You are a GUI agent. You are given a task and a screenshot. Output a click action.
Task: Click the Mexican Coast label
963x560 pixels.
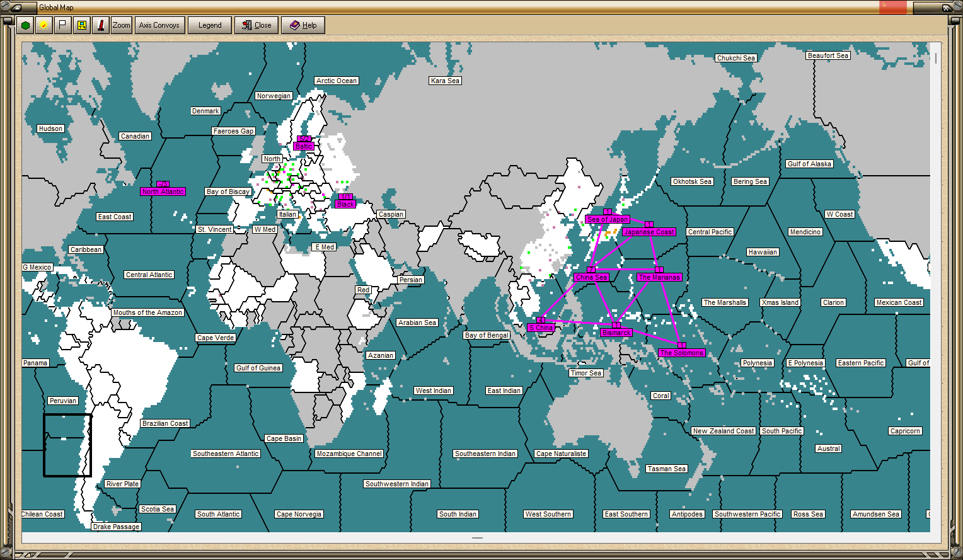click(899, 302)
